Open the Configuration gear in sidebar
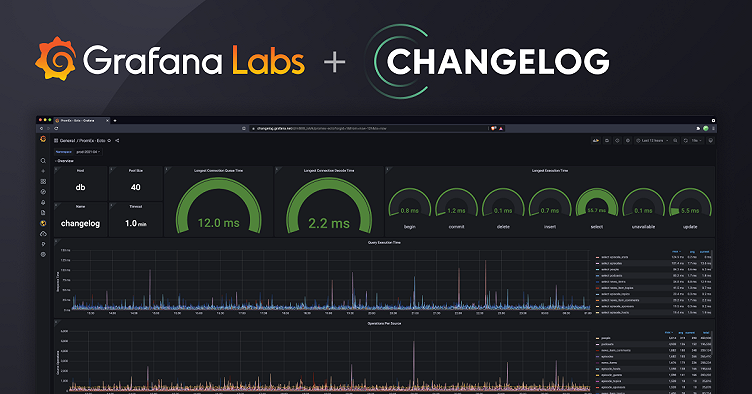The height and width of the screenshot is (394, 752). [43, 255]
